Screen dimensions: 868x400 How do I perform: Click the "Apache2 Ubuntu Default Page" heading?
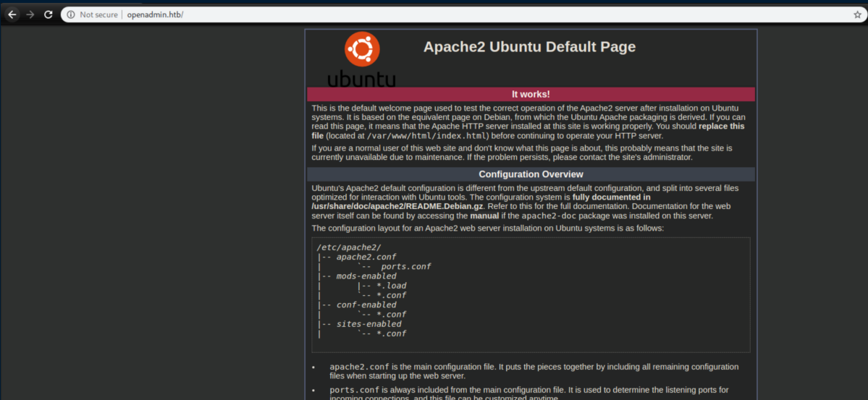pos(529,47)
